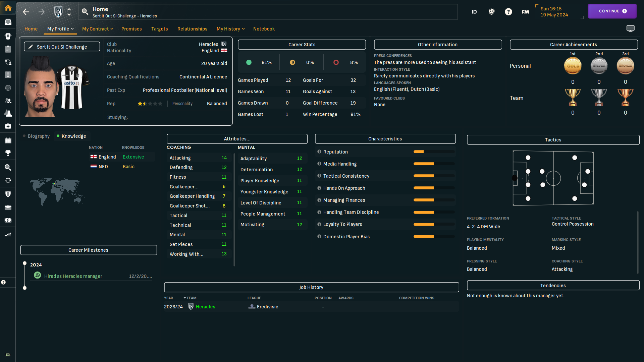Click the pencil edit icon beside manager name
Screen dimensions: 644x362
tap(31, 47)
